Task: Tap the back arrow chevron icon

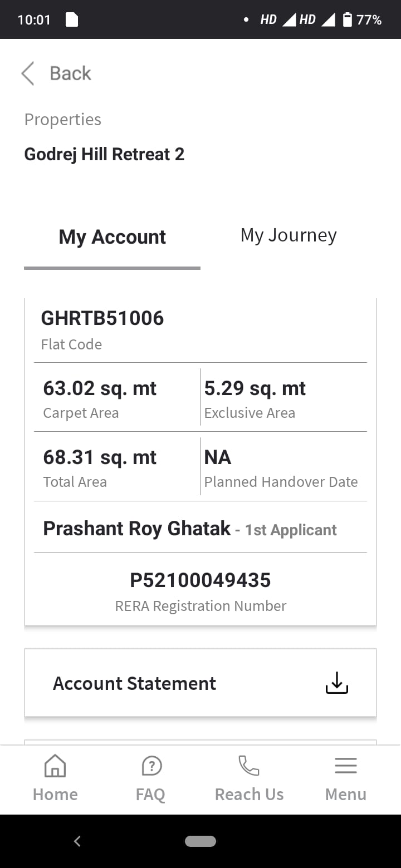Action: click(28, 73)
